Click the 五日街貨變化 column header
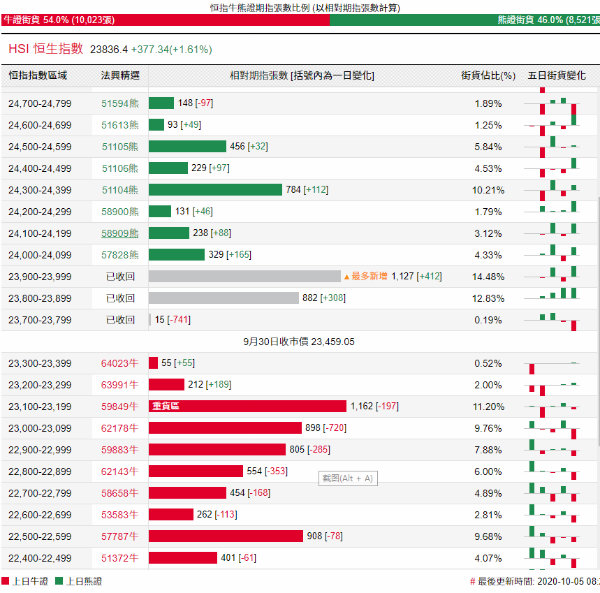 tap(556, 75)
